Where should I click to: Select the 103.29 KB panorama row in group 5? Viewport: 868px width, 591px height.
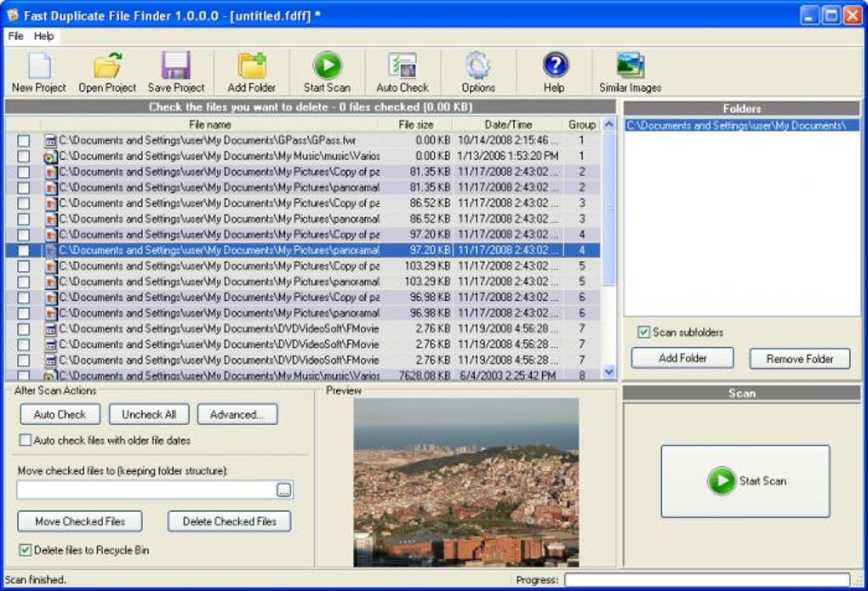[303, 282]
